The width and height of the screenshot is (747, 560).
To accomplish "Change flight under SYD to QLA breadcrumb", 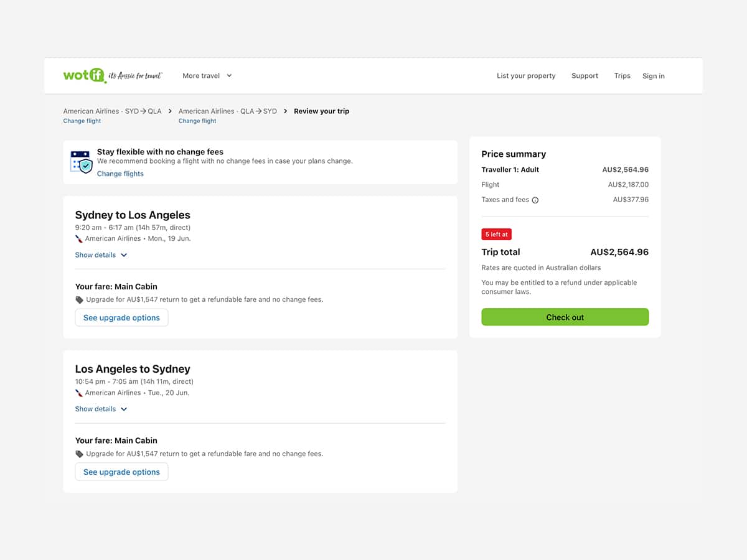I will [x=82, y=121].
